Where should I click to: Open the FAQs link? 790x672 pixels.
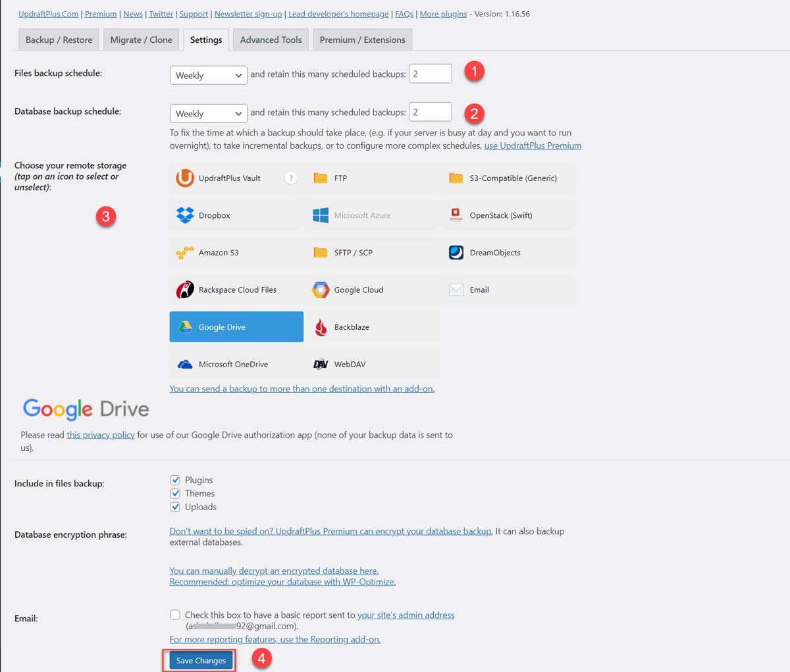pos(404,14)
